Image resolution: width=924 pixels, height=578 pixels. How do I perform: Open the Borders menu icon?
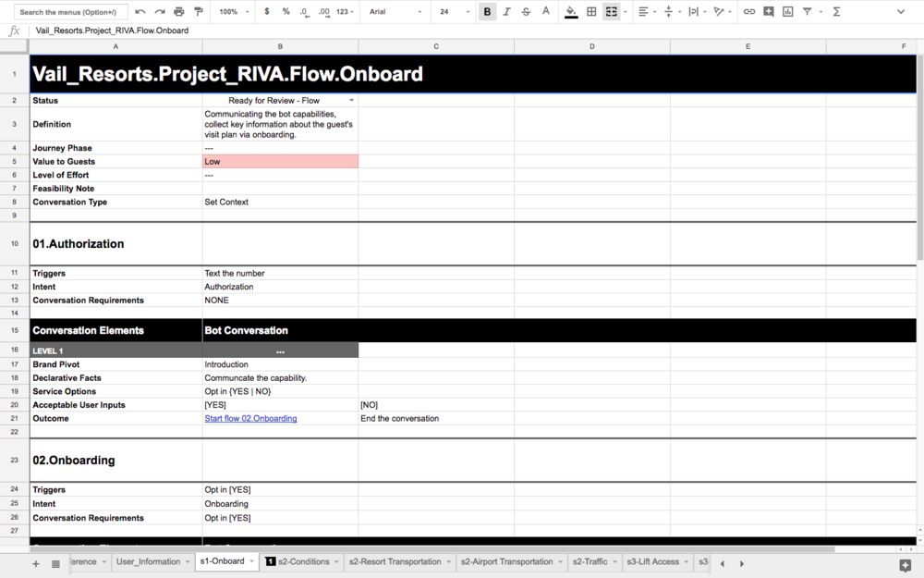(591, 12)
